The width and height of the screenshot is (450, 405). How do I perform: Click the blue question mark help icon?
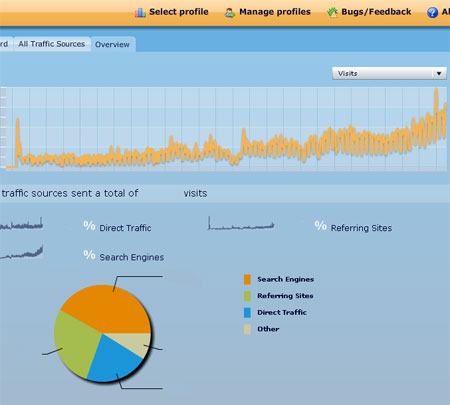[432, 13]
